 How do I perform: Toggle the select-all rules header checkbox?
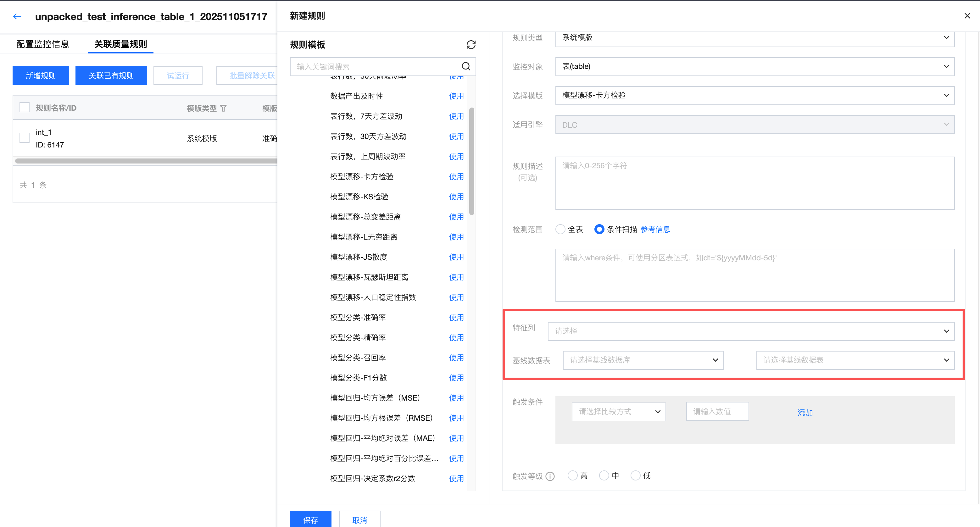(25, 108)
